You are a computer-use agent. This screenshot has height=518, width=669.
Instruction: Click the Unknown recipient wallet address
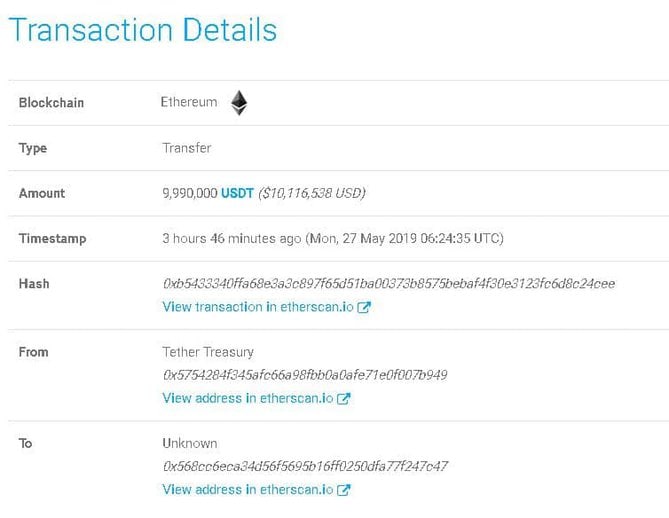point(304,466)
